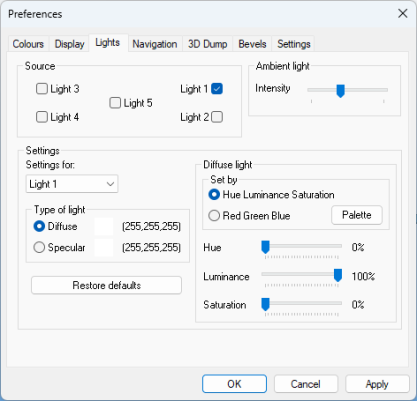This screenshot has width=417, height=401.
Task: Click the Luminance 100% value
Action: point(363,276)
